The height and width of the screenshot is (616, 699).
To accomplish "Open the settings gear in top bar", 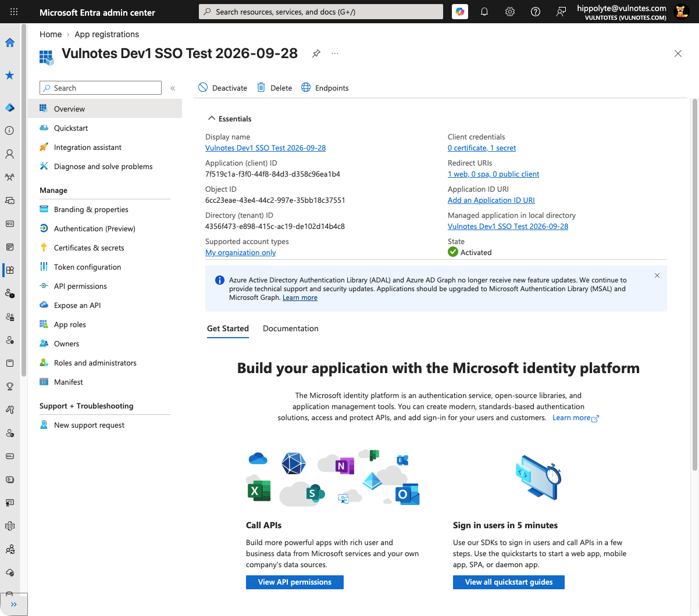I will [510, 12].
